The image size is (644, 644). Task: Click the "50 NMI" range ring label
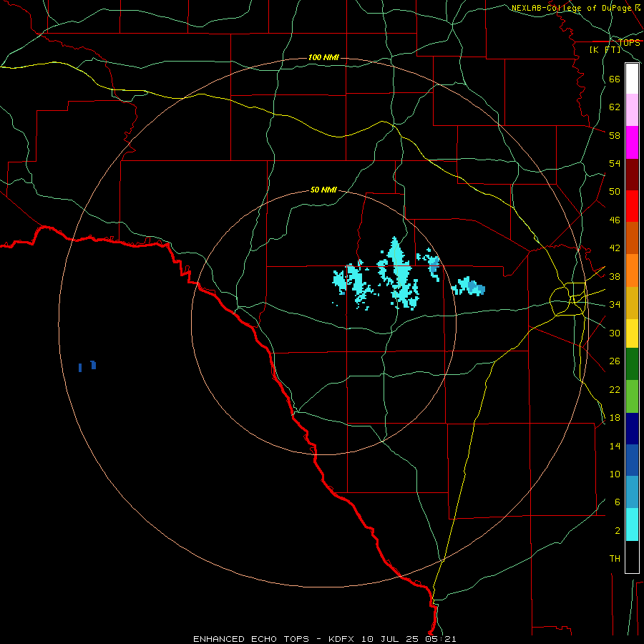tap(323, 190)
